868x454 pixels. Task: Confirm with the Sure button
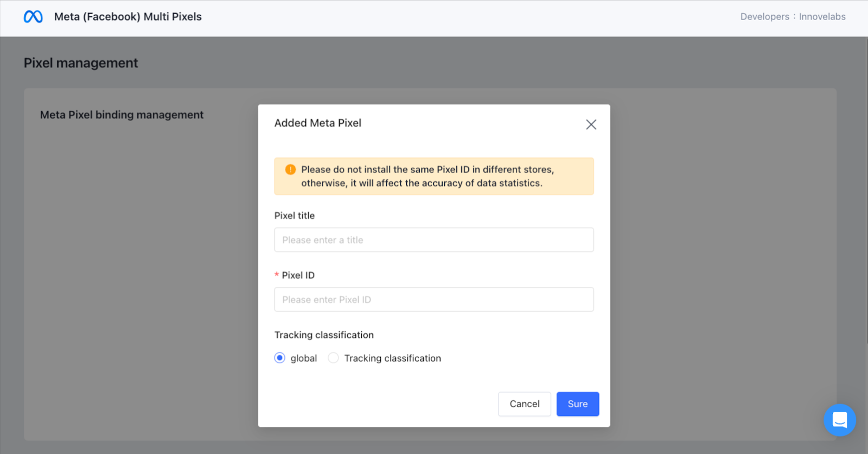[577, 404]
